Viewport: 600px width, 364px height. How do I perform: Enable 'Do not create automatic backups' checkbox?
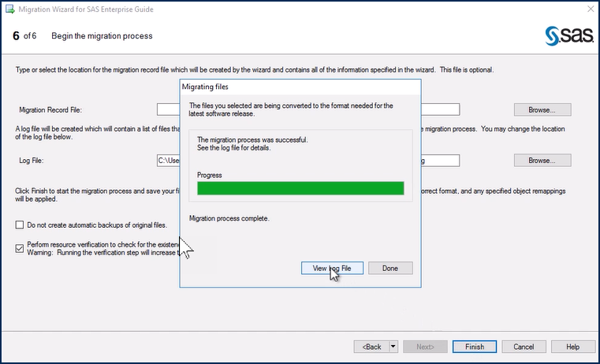[x=20, y=225]
